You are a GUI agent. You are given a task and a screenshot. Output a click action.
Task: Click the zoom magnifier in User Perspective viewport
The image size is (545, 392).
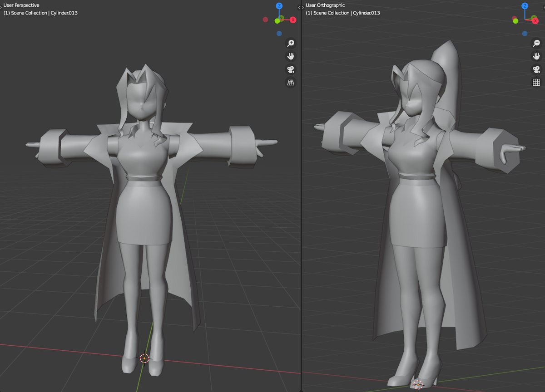click(291, 43)
